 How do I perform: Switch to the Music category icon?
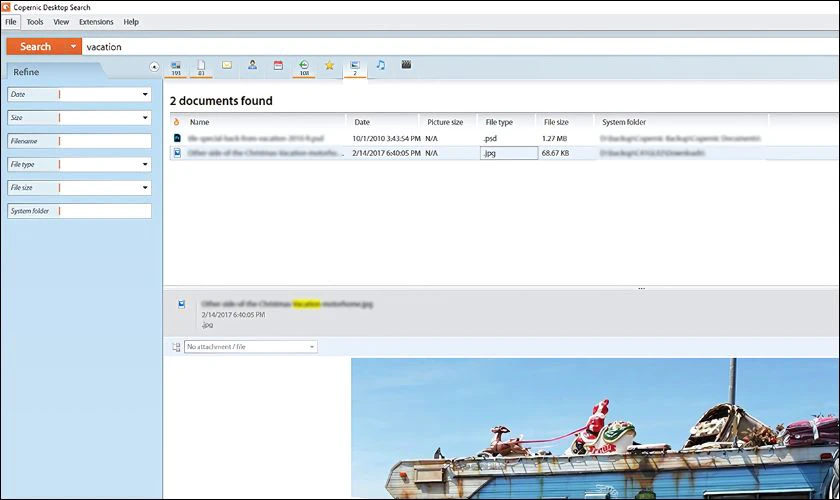tap(380, 65)
